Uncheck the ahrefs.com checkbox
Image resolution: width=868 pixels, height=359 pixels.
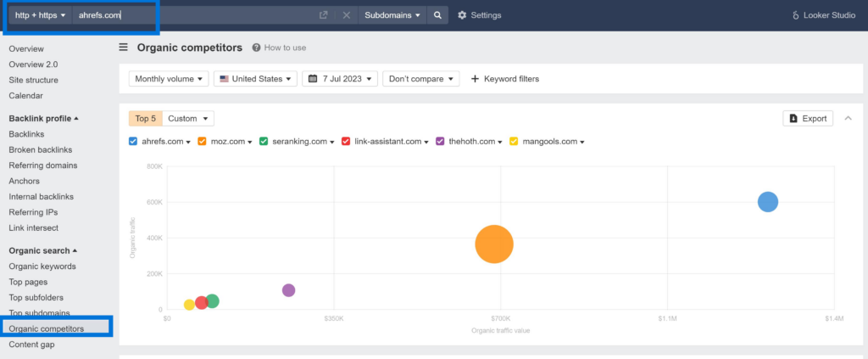click(133, 142)
